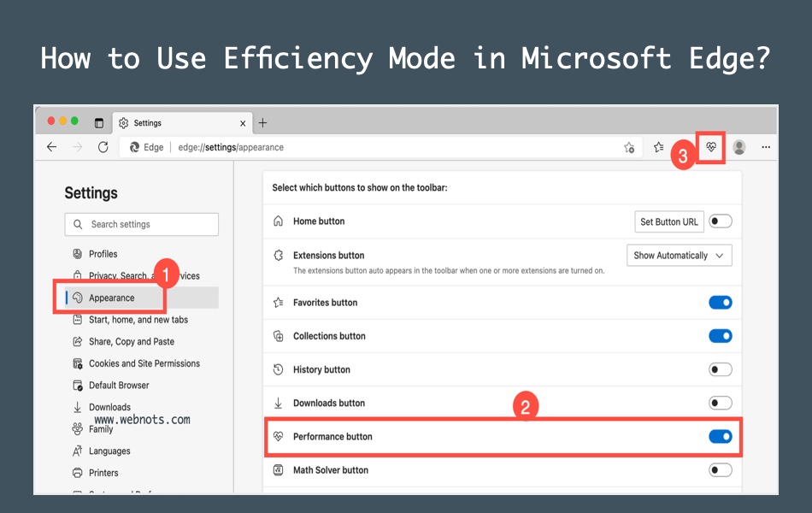
Task: Click the Math Solver button icon
Action: click(278, 470)
